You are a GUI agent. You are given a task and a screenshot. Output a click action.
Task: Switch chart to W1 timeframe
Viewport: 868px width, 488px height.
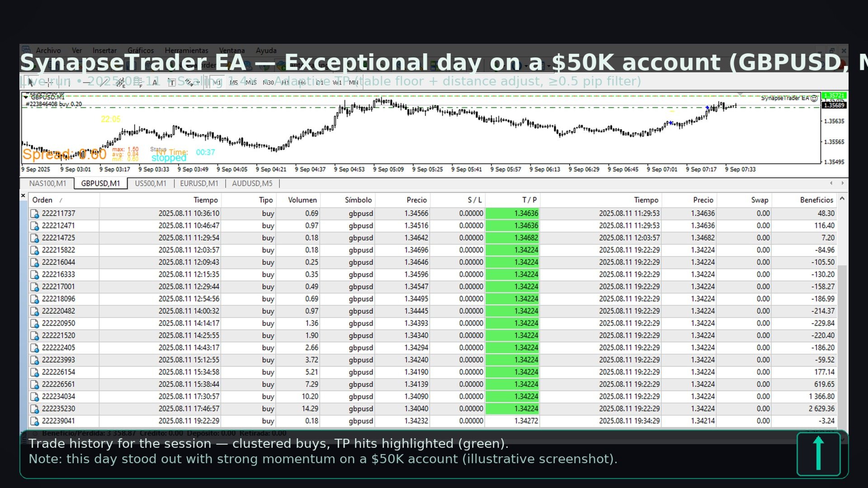337,82
